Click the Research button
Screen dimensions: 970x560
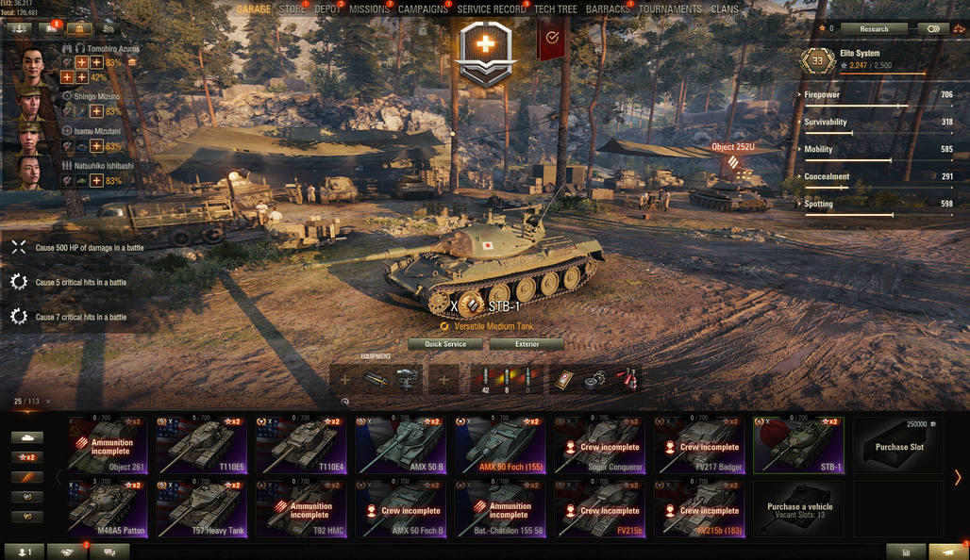[x=874, y=29]
